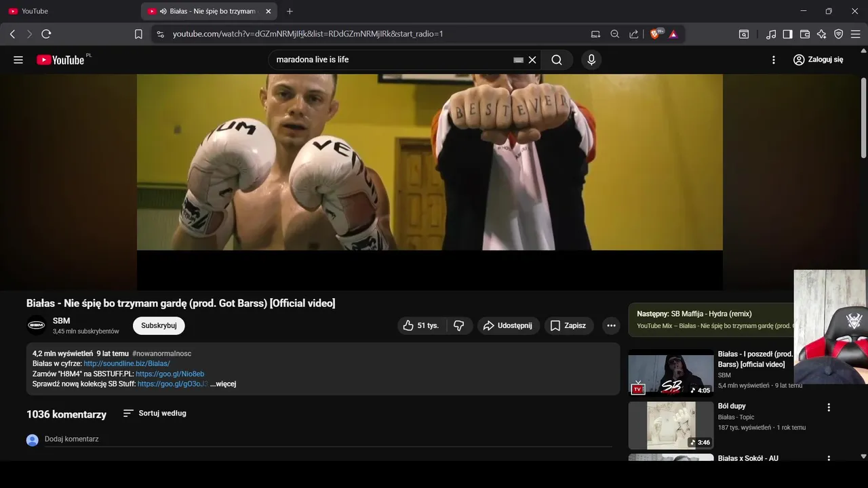The height and width of the screenshot is (488, 868).
Task: Open the 'Ból dupy' video title
Action: pyautogui.click(x=732, y=406)
